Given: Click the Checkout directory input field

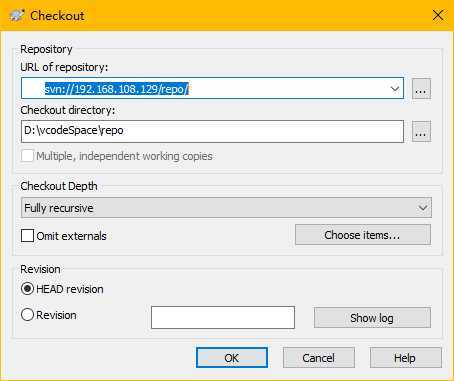Looking at the screenshot, I should point(212,131).
